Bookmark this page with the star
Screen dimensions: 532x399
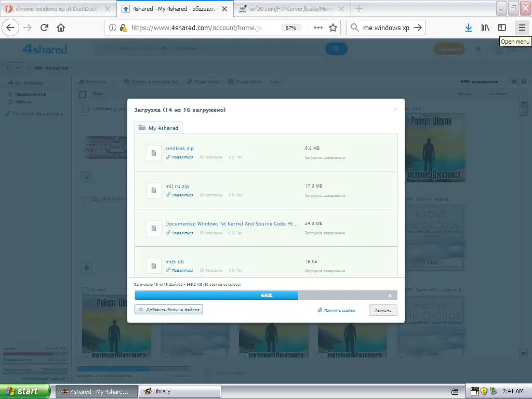pos(333,28)
